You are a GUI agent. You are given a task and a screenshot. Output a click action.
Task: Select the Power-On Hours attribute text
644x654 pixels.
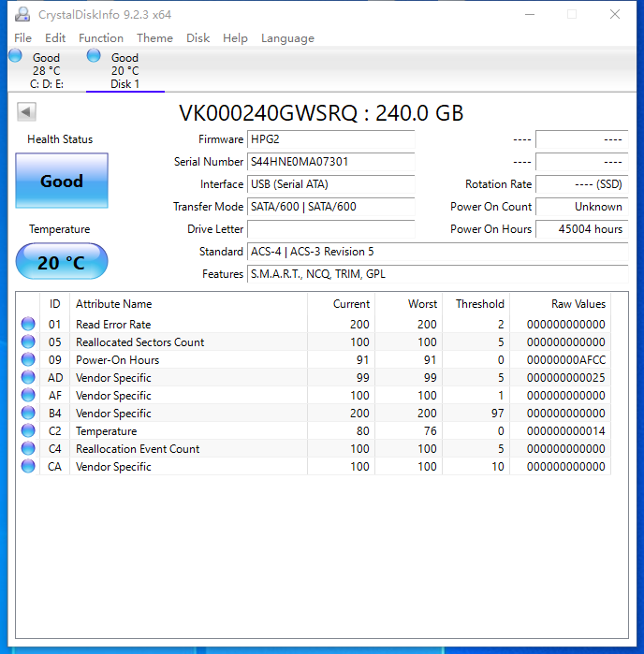click(117, 360)
